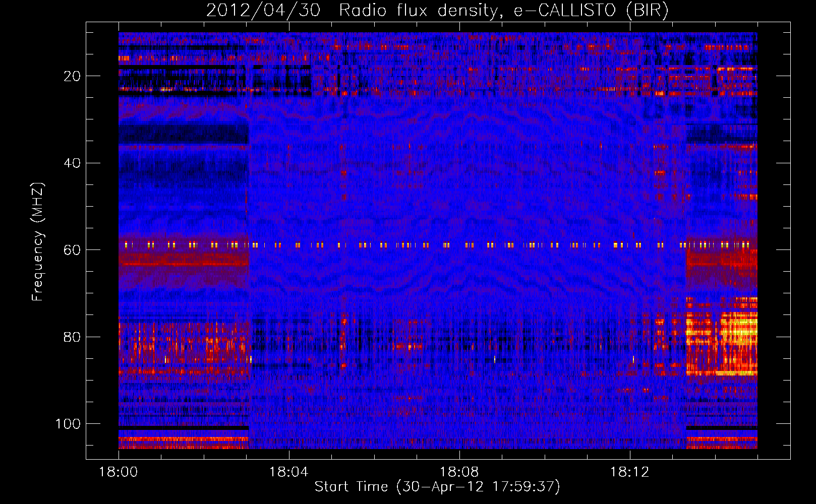Click the '18:08' time tick label
This screenshot has height=504, width=816.
coord(459,472)
